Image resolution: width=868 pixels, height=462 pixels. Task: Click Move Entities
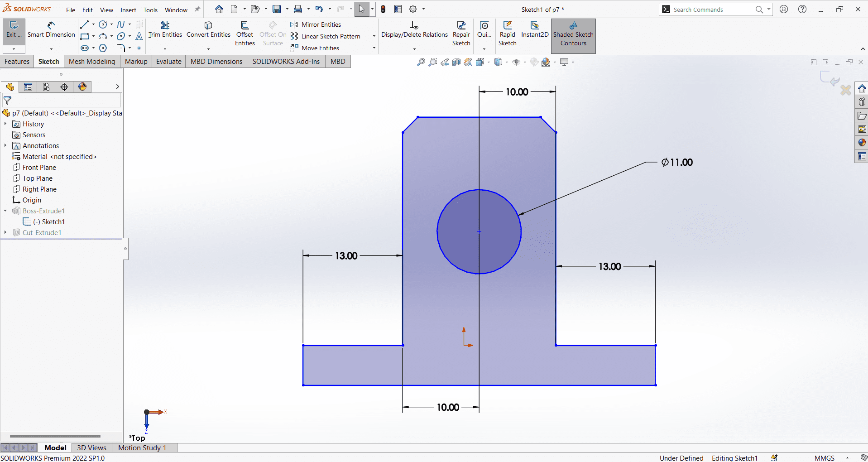[315, 48]
